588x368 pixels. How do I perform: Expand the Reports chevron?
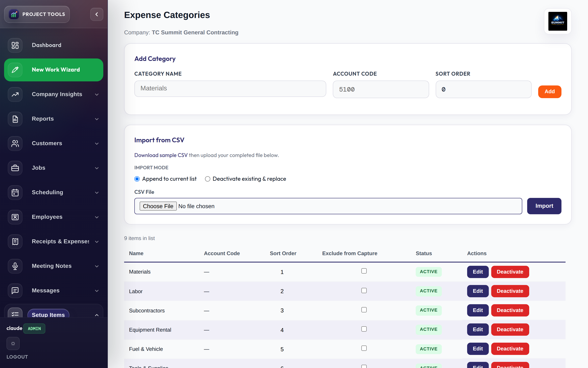tap(97, 119)
